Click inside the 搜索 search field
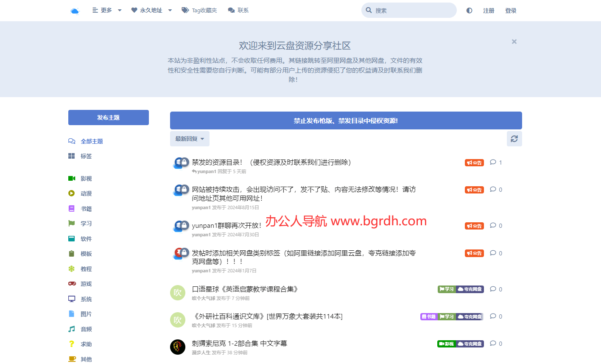This screenshot has width=601, height=364. 408,10
